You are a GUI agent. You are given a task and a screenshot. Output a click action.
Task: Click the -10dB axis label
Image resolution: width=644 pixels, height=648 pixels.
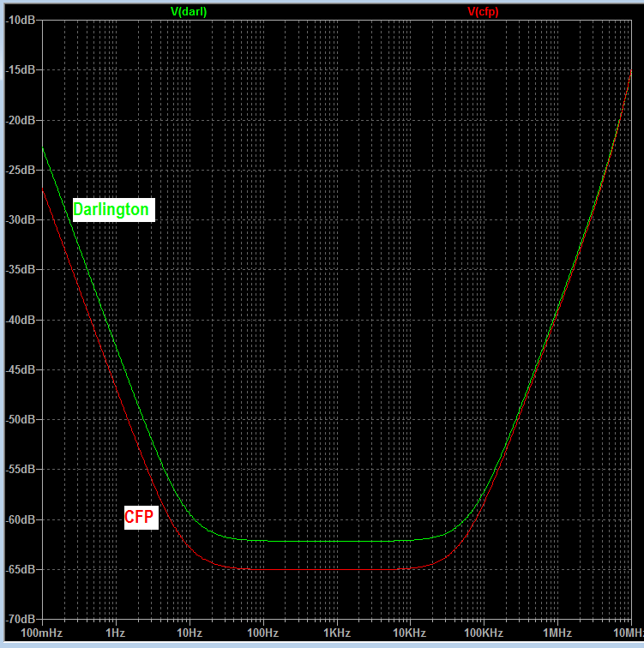[x=21, y=20]
